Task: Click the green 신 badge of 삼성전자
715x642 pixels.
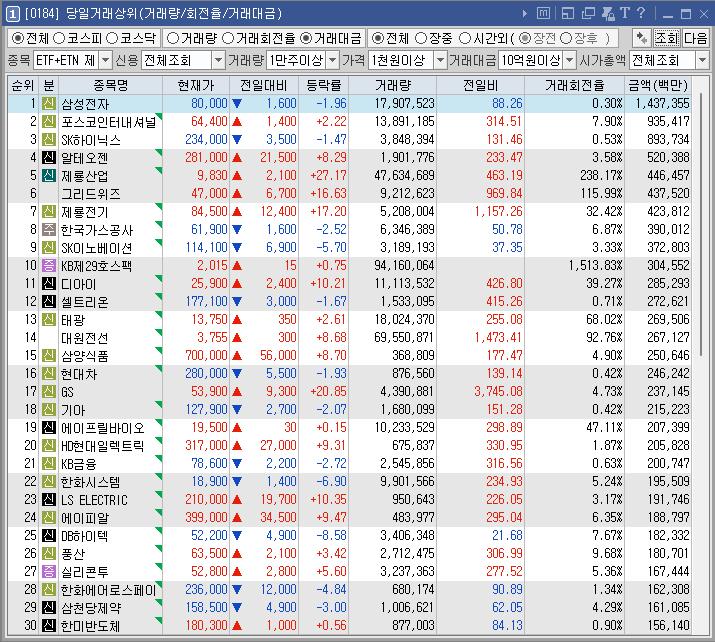Action: (x=49, y=104)
